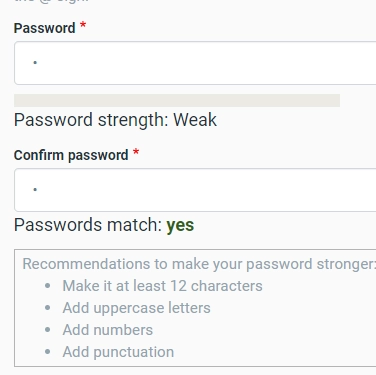Click the 'Add uppercase letters' recommendation
This screenshot has height=375, width=376.
[x=136, y=308]
